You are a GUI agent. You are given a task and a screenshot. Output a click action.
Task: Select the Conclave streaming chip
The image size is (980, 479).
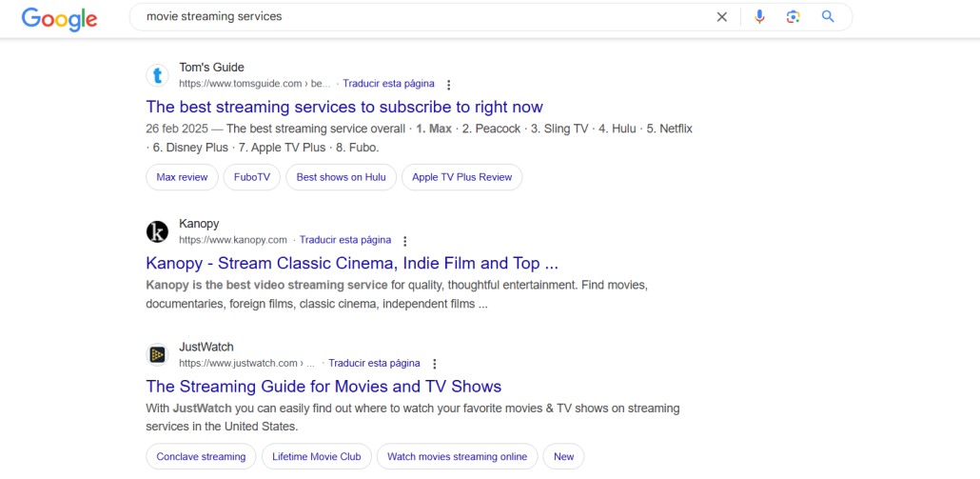[x=202, y=456]
